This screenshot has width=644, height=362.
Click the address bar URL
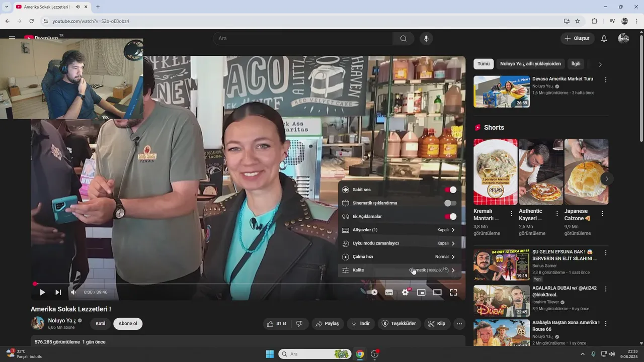pos(91,21)
